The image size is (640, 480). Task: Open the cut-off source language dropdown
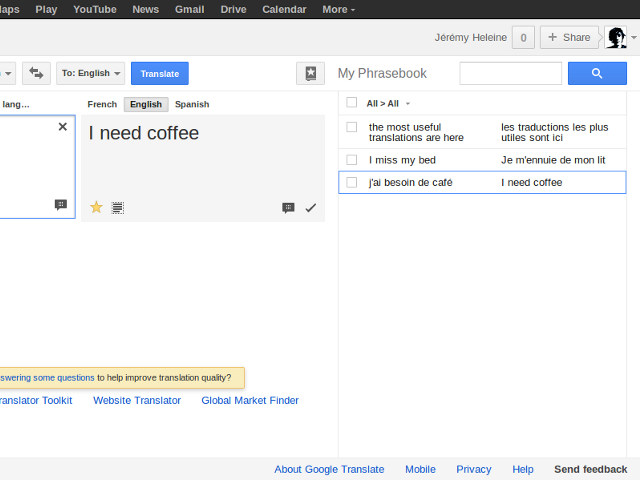(x=7, y=73)
